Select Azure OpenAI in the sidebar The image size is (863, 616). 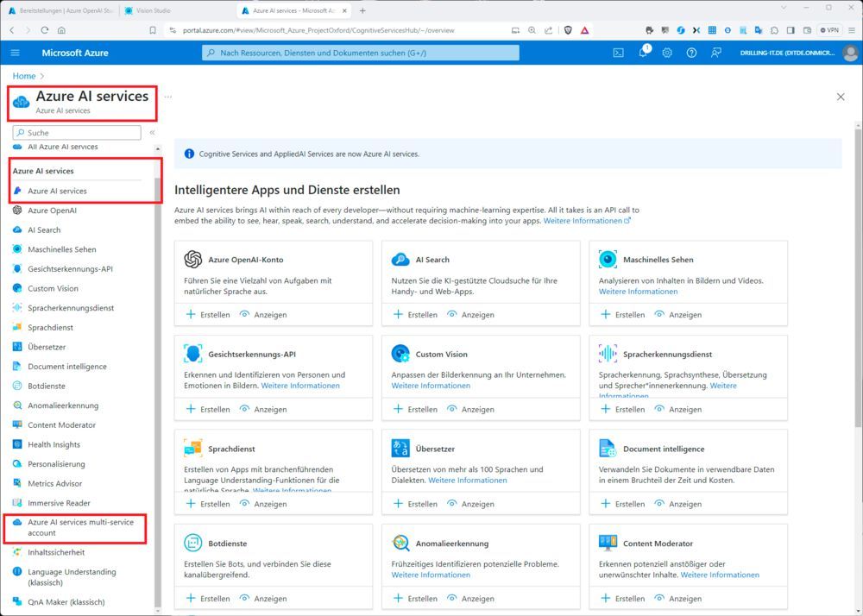point(52,210)
